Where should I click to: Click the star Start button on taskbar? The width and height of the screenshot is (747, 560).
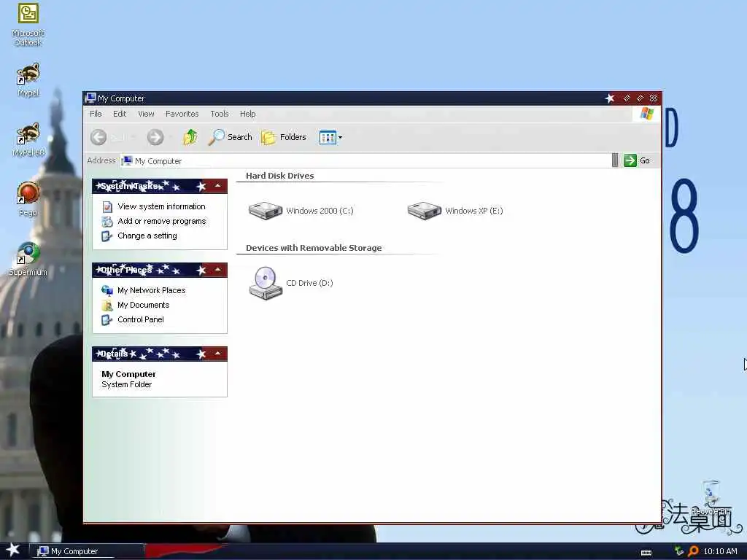coord(13,551)
